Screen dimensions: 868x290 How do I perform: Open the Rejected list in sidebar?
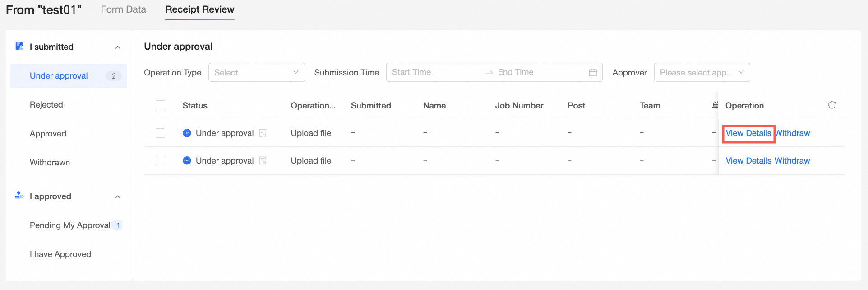[x=46, y=105]
